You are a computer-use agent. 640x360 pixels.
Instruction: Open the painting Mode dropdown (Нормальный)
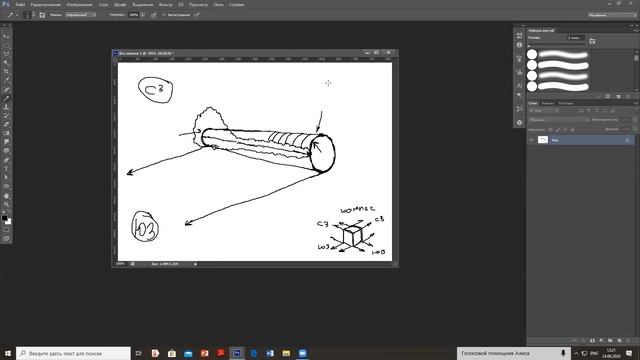point(81,15)
